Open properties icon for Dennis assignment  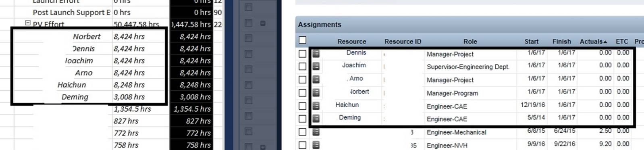(316, 53)
